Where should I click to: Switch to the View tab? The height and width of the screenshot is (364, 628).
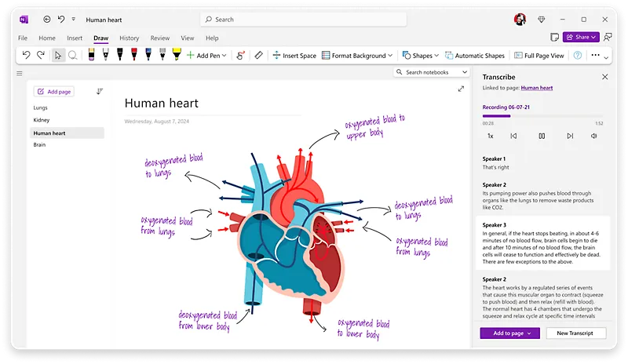tap(187, 38)
